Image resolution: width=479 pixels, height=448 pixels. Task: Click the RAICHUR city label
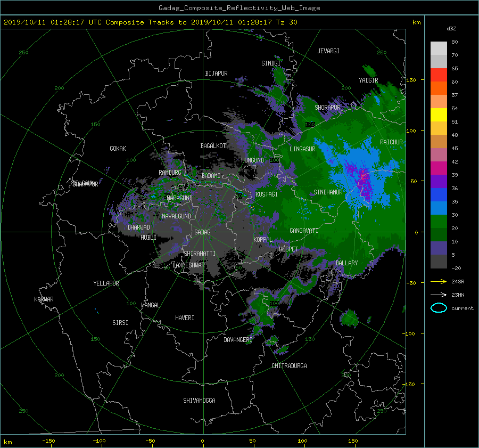click(391, 142)
